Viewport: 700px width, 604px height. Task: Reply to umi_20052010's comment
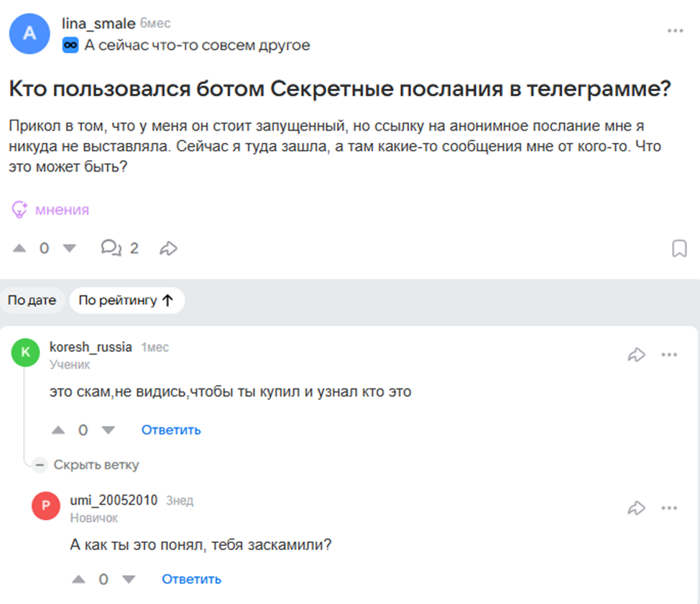click(191, 579)
